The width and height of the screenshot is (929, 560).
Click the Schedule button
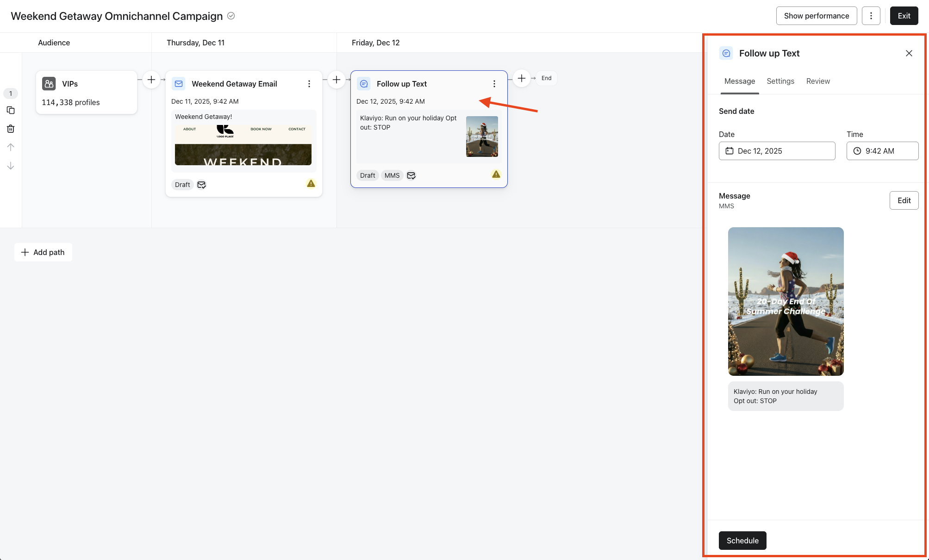point(742,541)
